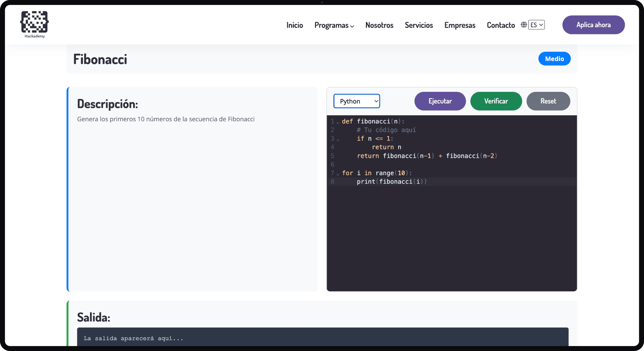Open the ES language selector
The height and width of the screenshot is (351, 644).
click(537, 25)
